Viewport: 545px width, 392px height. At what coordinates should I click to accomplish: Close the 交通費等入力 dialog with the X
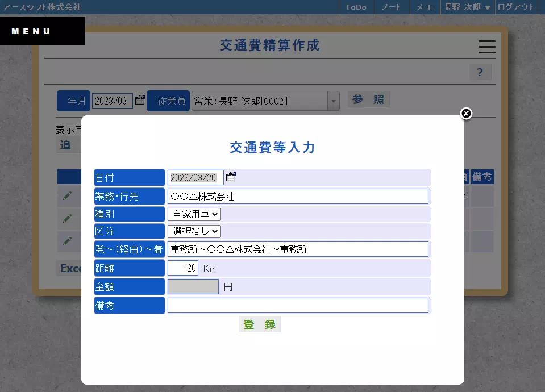(466, 114)
